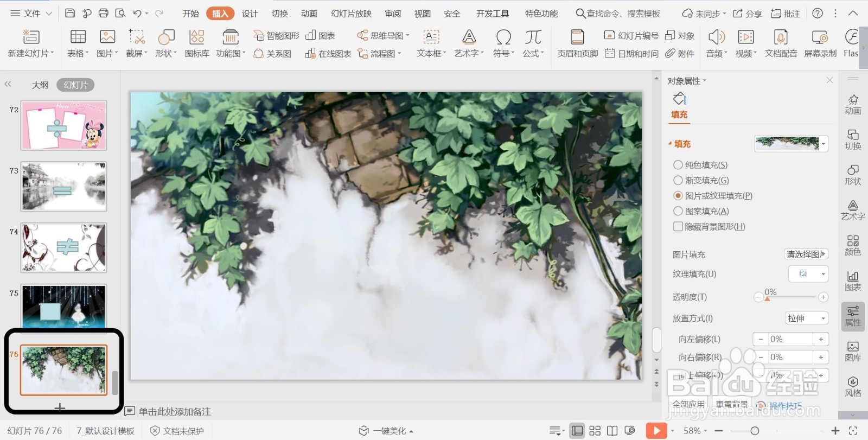
Task: Open the Function Diagram 功能图 tool
Action: (x=231, y=43)
